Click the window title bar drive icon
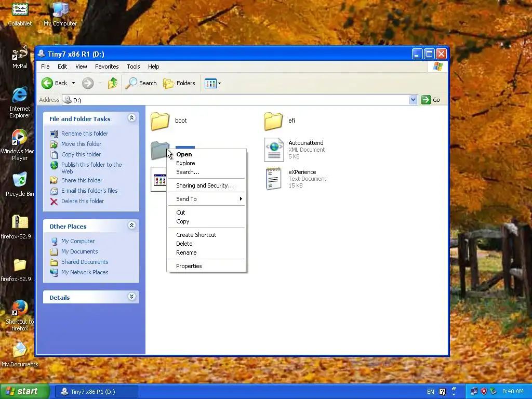The height and width of the screenshot is (399, 532). click(x=42, y=54)
